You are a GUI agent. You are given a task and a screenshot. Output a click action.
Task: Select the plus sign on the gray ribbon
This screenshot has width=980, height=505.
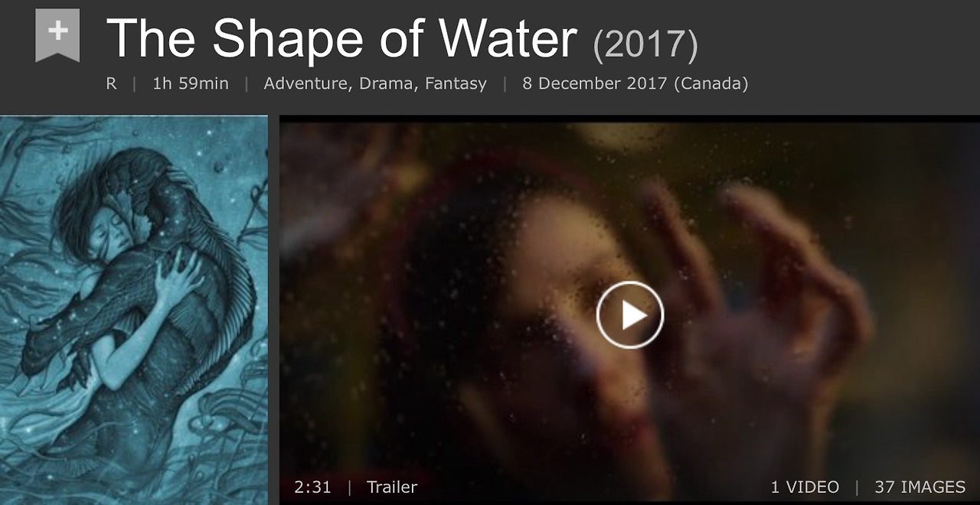pyautogui.click(x=57, y=31)
